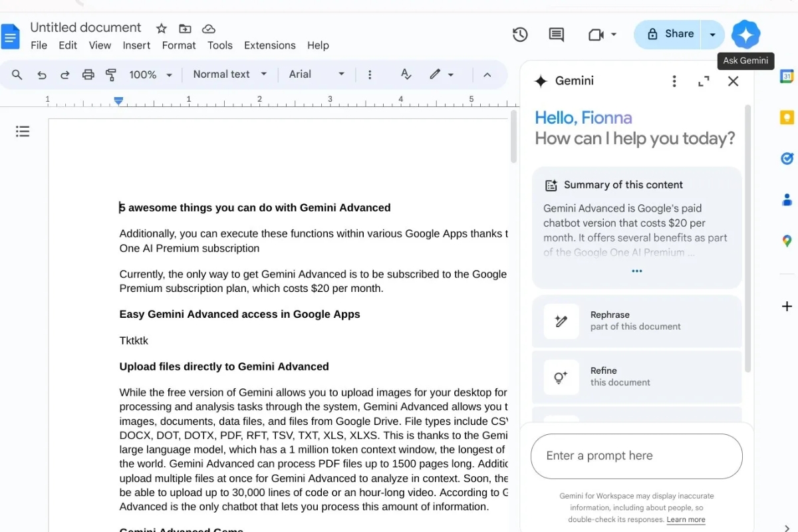
Task: Click the Enter a prompt here field
Action: click(636, 456)
